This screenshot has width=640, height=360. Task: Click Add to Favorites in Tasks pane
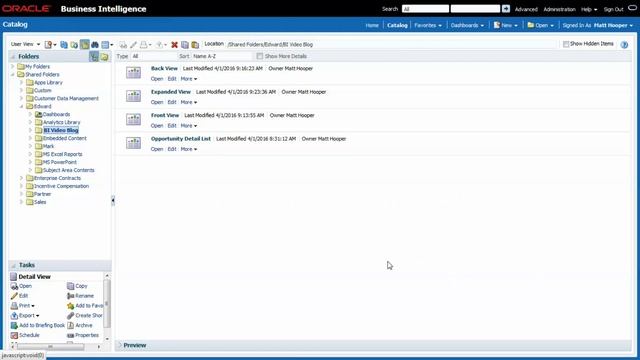pos(85,306)
